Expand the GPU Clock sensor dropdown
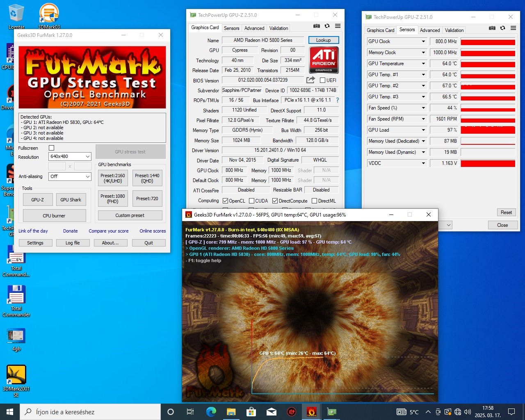The image size is (525, 420). (423, 41)
